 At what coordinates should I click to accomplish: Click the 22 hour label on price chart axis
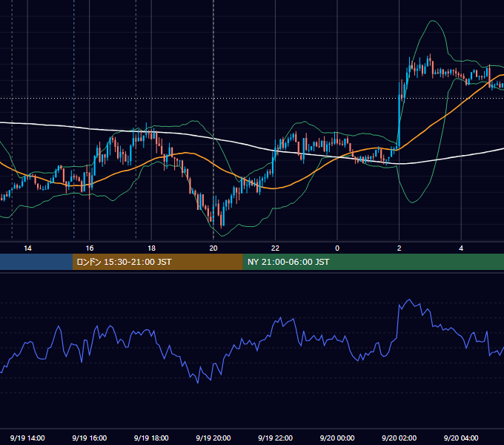point(275,248)
